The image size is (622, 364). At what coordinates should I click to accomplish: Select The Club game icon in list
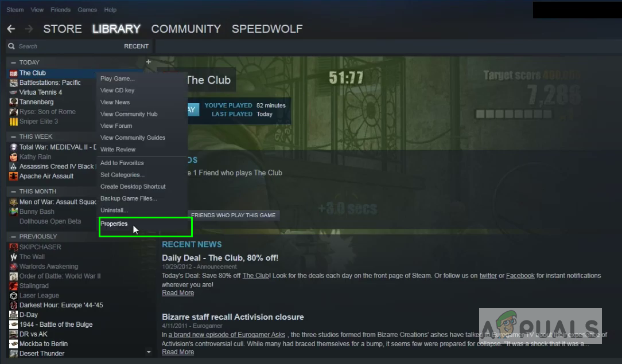[x=14, y=73]
